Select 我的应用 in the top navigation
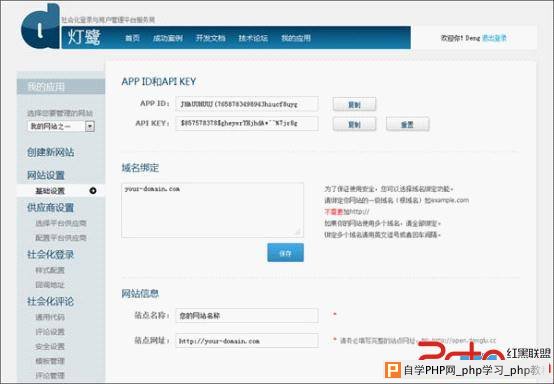 [296, 38]
